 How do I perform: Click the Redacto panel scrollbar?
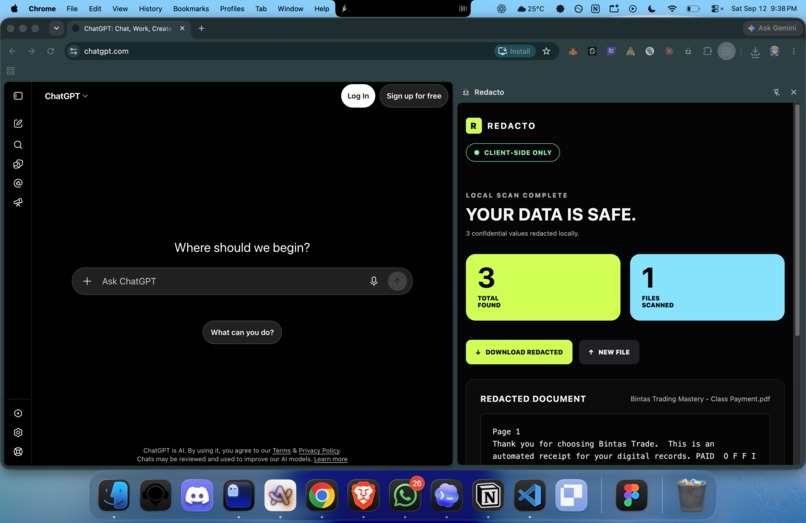[x=797, y=221]
